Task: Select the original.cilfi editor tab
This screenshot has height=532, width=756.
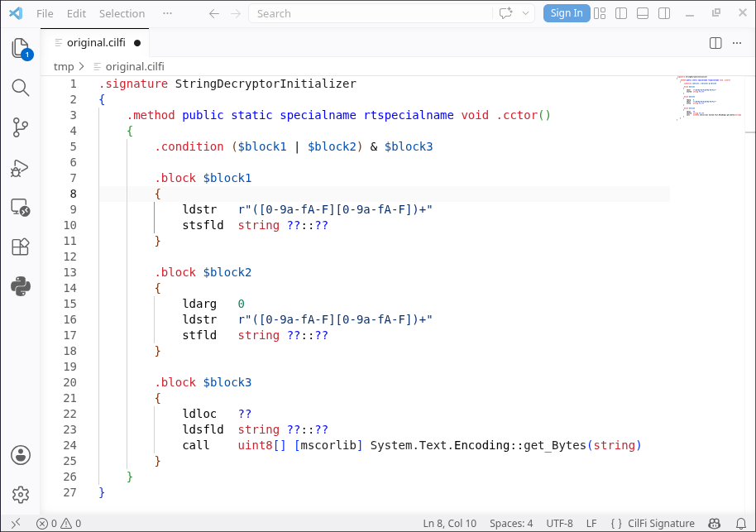Action: coord(96,43)
